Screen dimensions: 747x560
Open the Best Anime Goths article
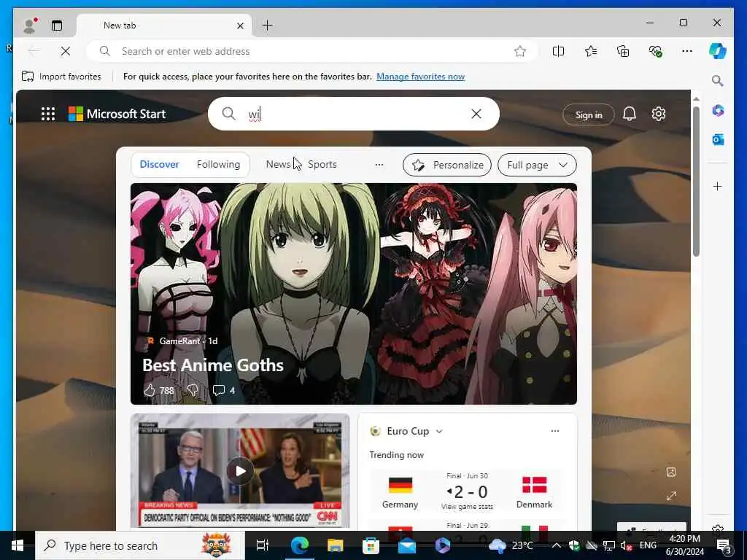coord(212,365)
